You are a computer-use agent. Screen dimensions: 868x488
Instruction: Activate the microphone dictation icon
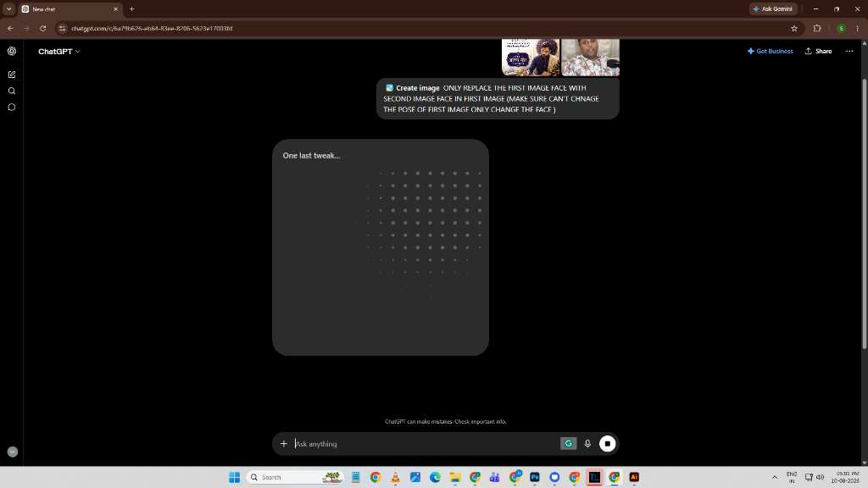tap(587, 444)
